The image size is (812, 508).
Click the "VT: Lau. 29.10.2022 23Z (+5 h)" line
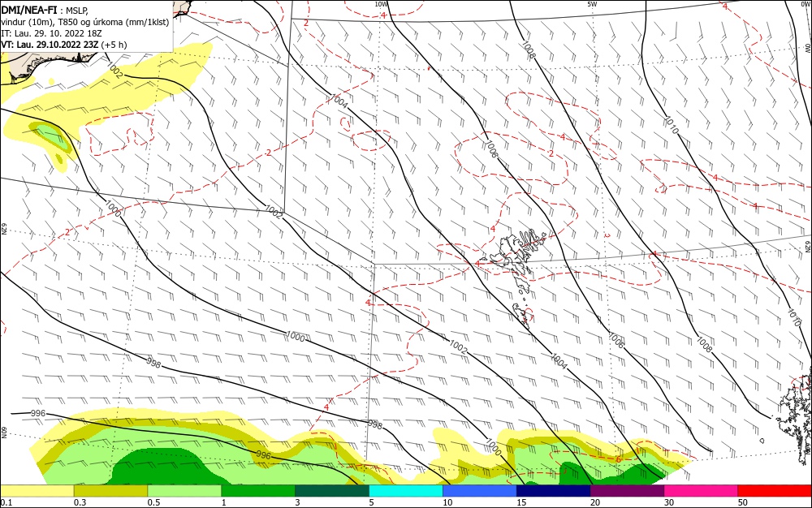[x=63, y=45]
